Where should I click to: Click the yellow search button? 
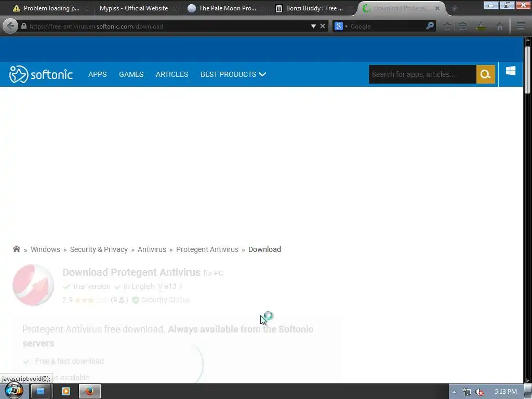(x=486, y=74)
